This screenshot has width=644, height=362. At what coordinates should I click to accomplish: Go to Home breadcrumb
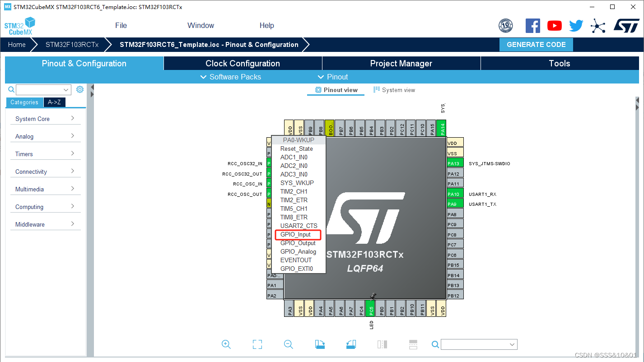tap(17, 45)
